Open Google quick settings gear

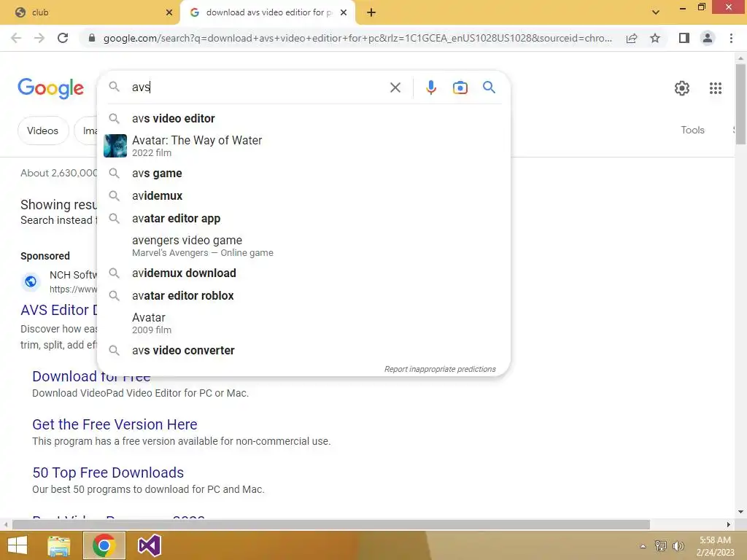682,88
